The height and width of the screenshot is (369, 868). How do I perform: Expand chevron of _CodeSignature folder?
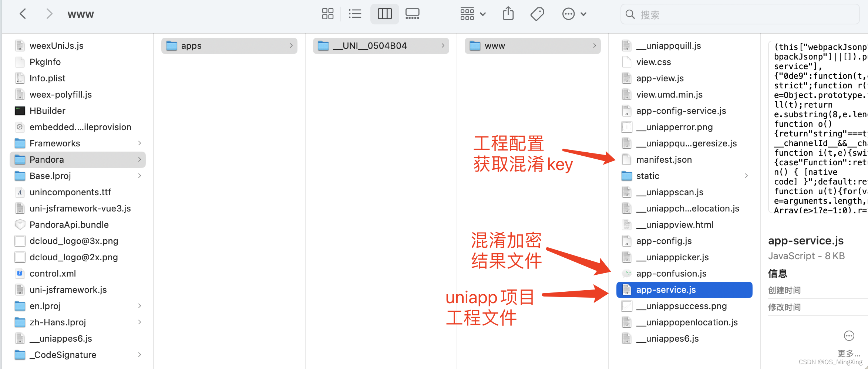pyautogui.click(x=139, y=355)
